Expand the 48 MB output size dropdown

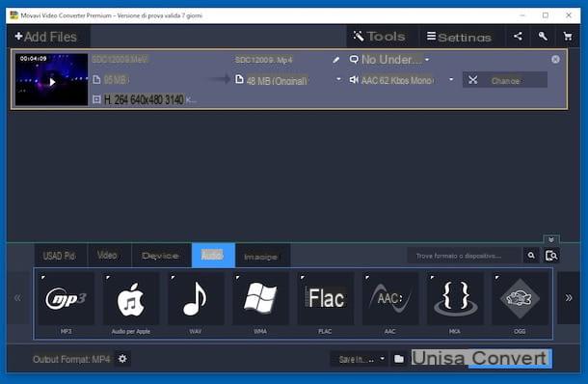[x=338, y=79]
